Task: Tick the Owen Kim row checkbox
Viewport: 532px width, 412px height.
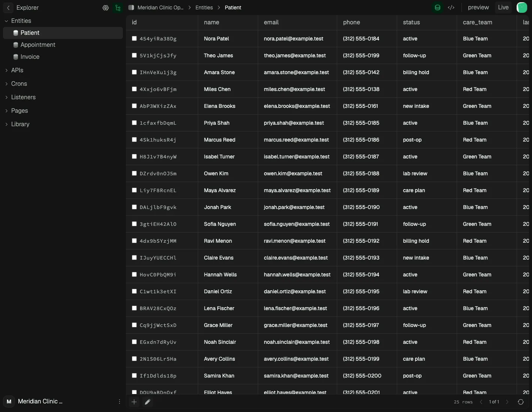Action: pos(134,173)
